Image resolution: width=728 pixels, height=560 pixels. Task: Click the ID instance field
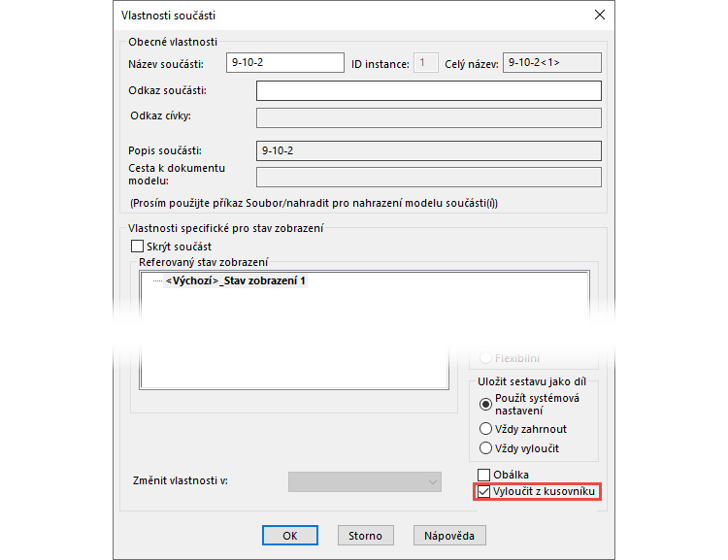pos(426,64)
